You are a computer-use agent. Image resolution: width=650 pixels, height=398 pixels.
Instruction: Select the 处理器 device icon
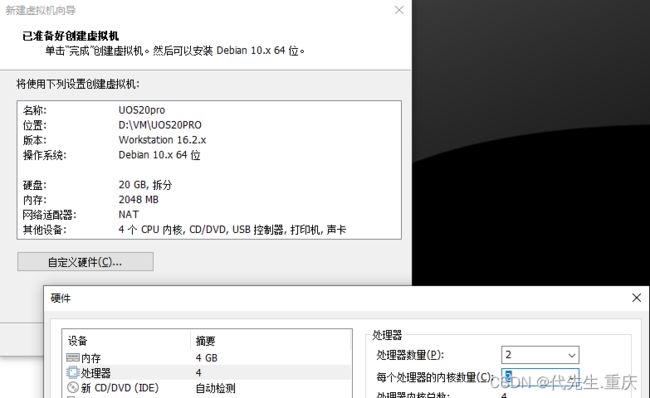(x=73, y=372)
